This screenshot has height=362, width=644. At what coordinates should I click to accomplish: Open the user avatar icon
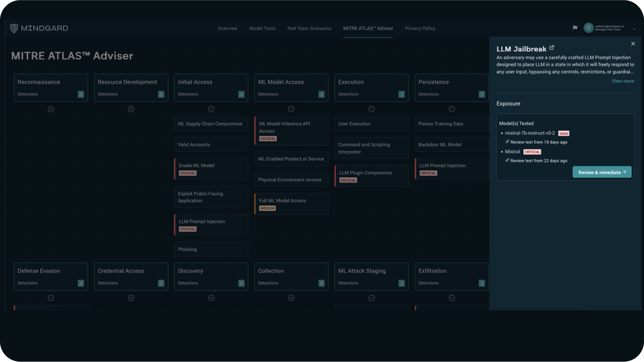tap(588, 28)
